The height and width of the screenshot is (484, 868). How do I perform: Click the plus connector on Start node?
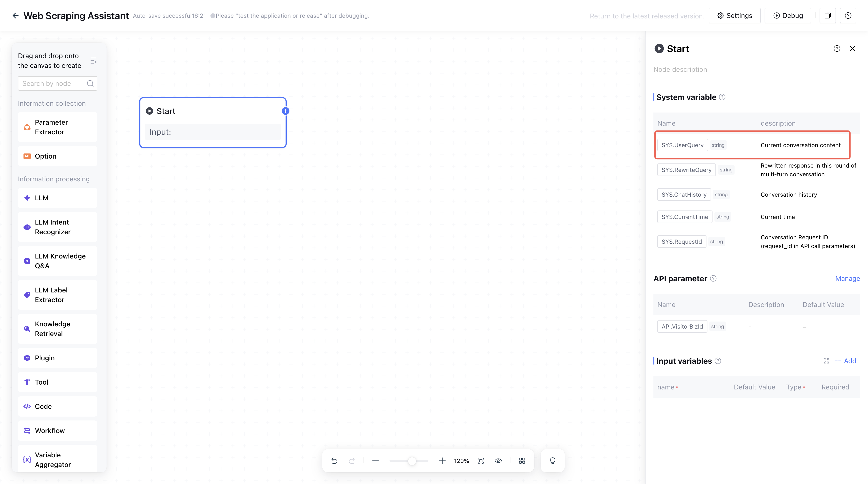pyautogui.click(x=285, y=111)
